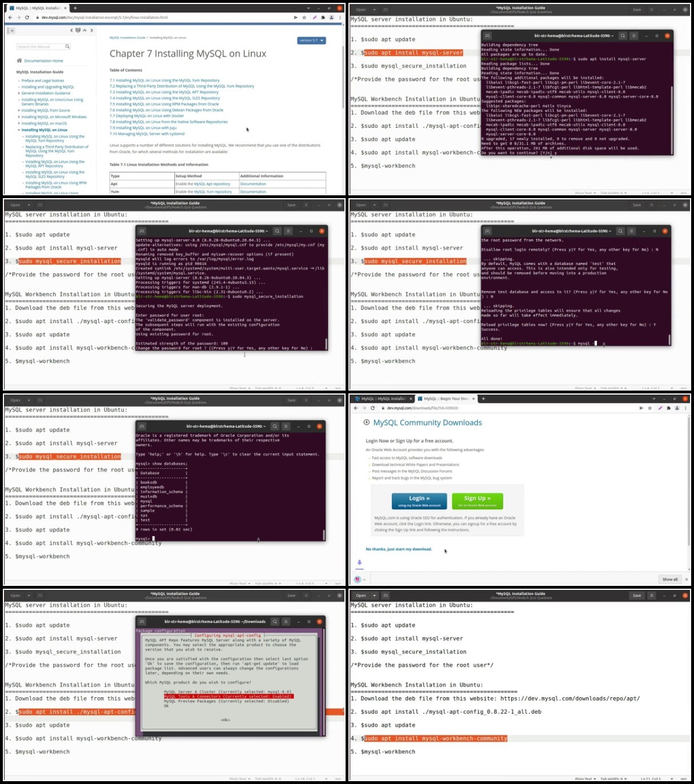Click the Chapter 7 docs page address bar
694x784 pixels.
(x=163, y=18)
